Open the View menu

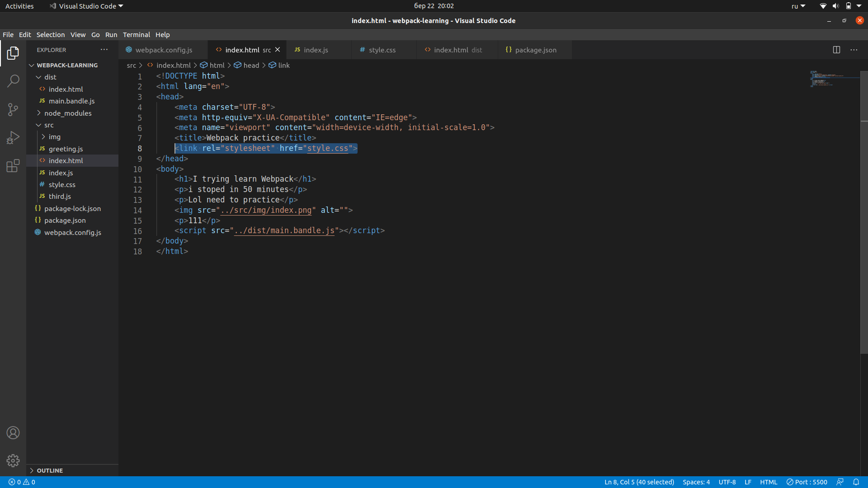[x=78, y=35]
